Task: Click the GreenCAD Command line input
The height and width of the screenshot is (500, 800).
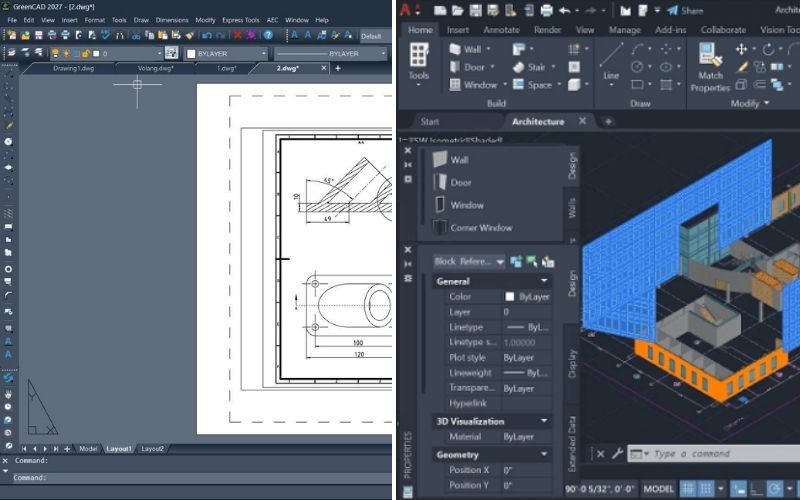Action: pos(203,478)
